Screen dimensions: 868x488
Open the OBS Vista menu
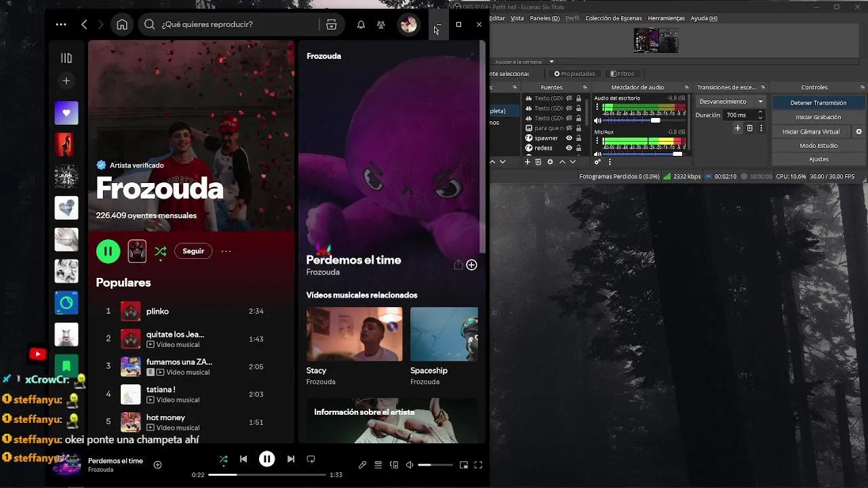pyautogui.click(x=517, y=18)
